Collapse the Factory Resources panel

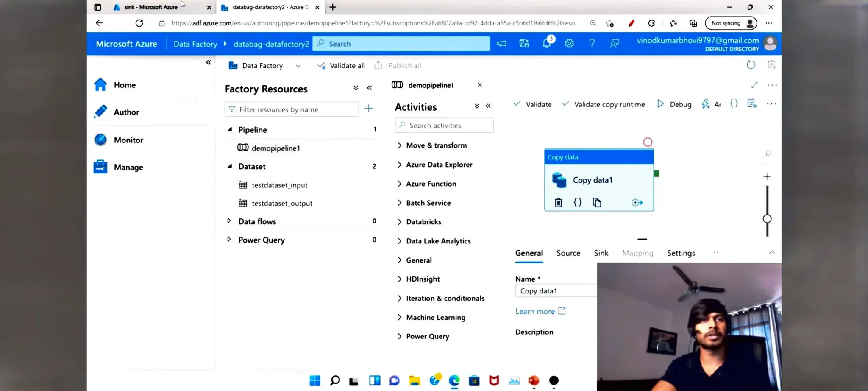(x=369, y=88)
